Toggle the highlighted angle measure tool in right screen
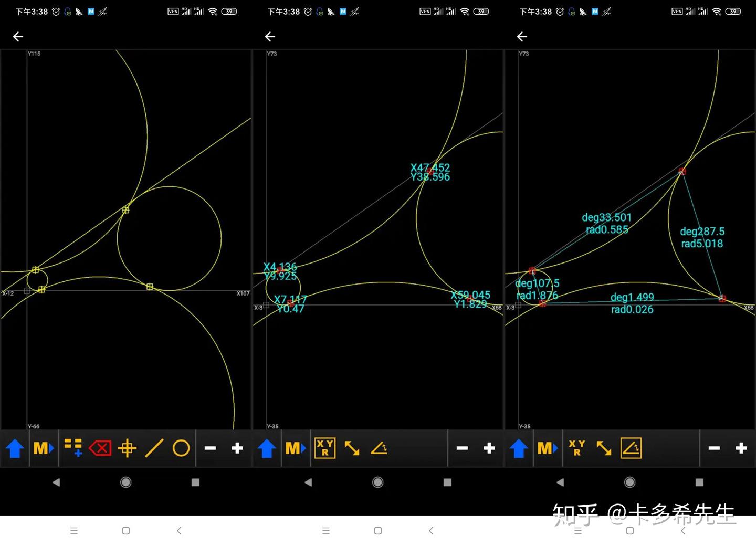Viewport: 756px width, 546px height. coord(631,448)
